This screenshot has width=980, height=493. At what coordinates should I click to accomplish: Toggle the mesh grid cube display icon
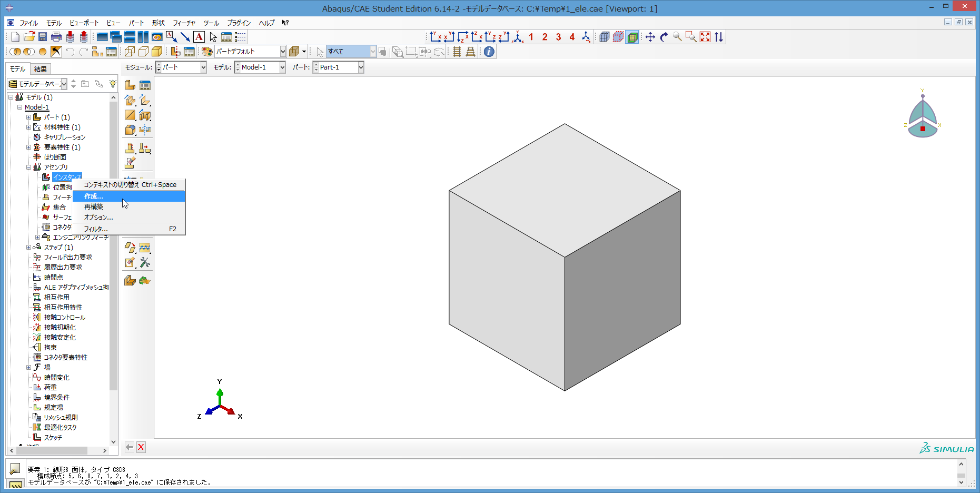605,37
